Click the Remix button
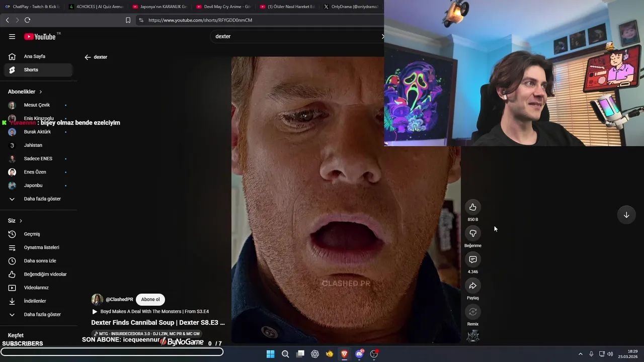This screenshot has width=644, height=362. (473, 312)
